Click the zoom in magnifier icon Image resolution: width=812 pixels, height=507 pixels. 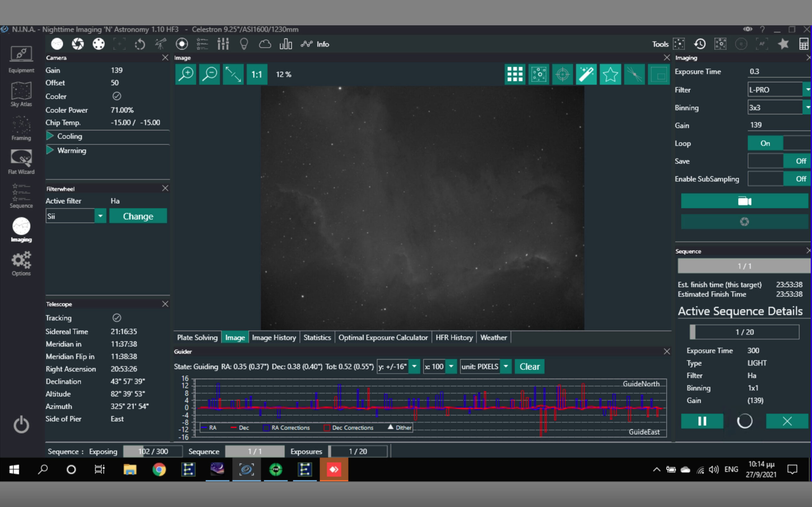pyautogui.click(x=186, y=74)
